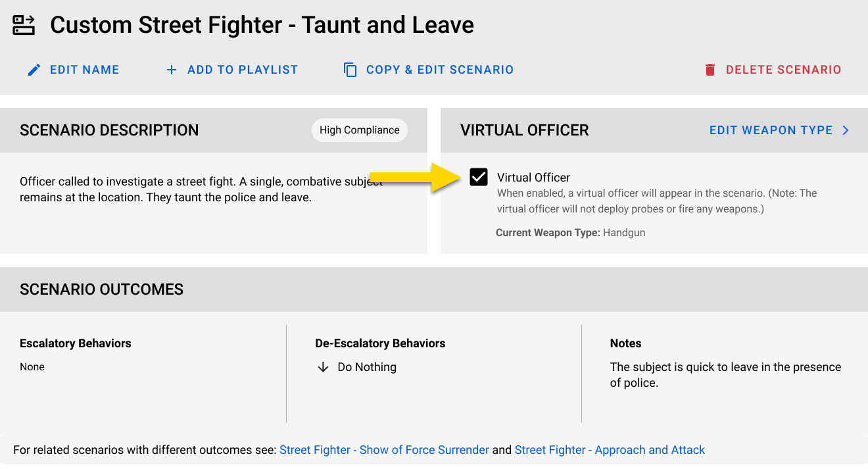868x469 pixels.
Task: Uncheck the Virtual Officer checkbox
Action: (x=479, y=177)
